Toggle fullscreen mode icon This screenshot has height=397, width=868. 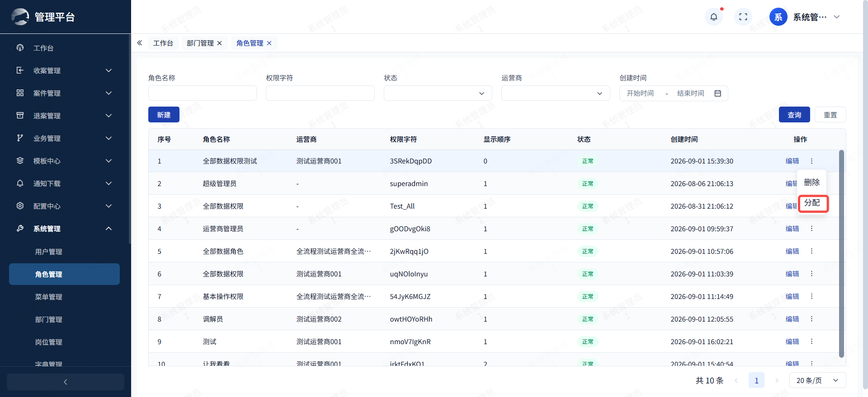pyautogui.click(x=743, y=17)
